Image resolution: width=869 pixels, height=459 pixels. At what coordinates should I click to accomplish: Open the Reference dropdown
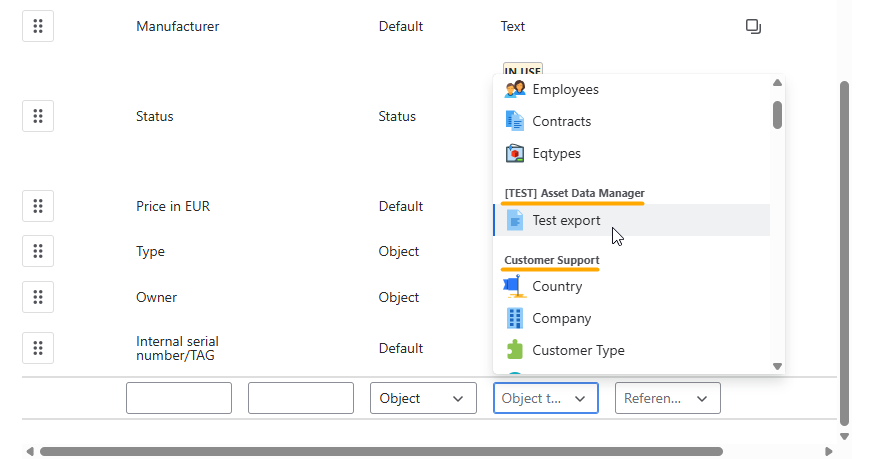pos(668,398)
